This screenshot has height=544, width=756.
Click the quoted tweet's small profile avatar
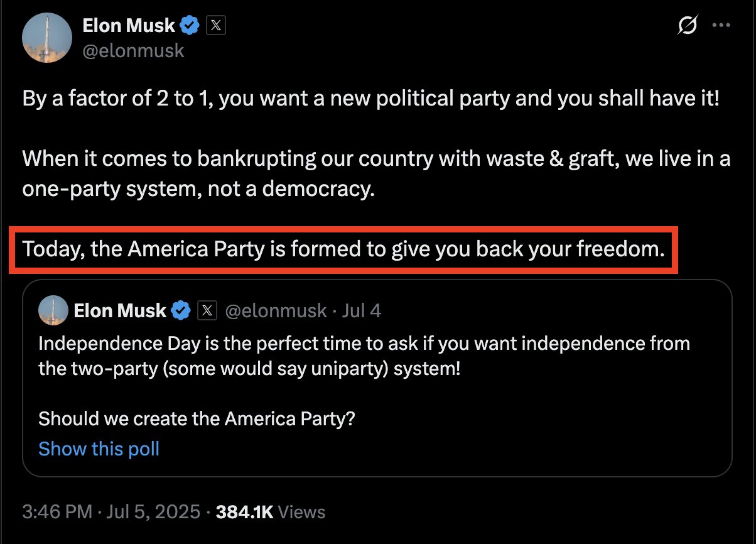(53, 310)
